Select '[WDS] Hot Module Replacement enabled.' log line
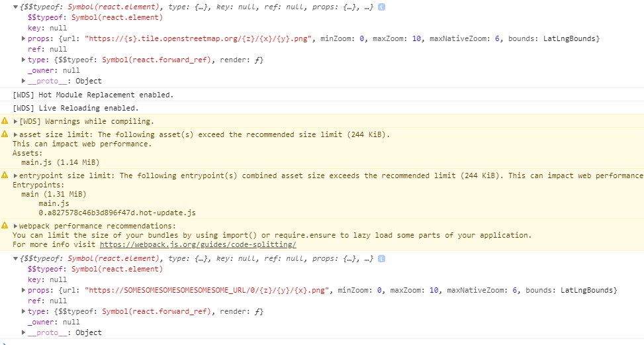 pyautogui.click(x=93, y=95)
